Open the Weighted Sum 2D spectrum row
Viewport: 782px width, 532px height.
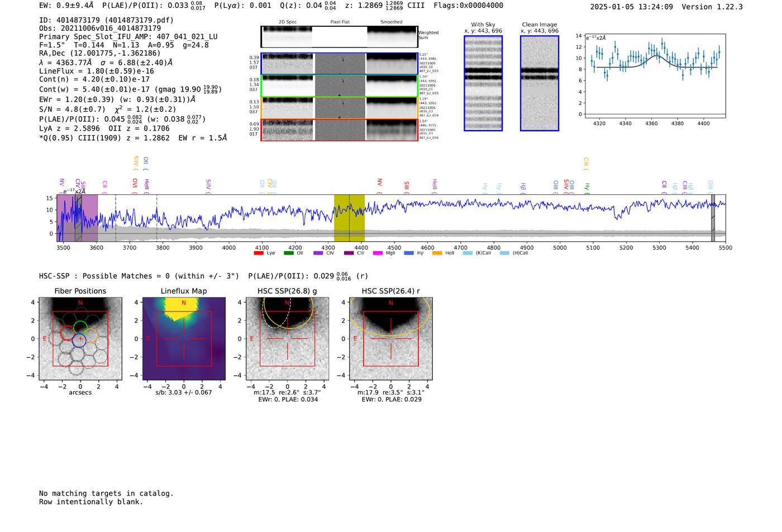(x=339, y=37)
